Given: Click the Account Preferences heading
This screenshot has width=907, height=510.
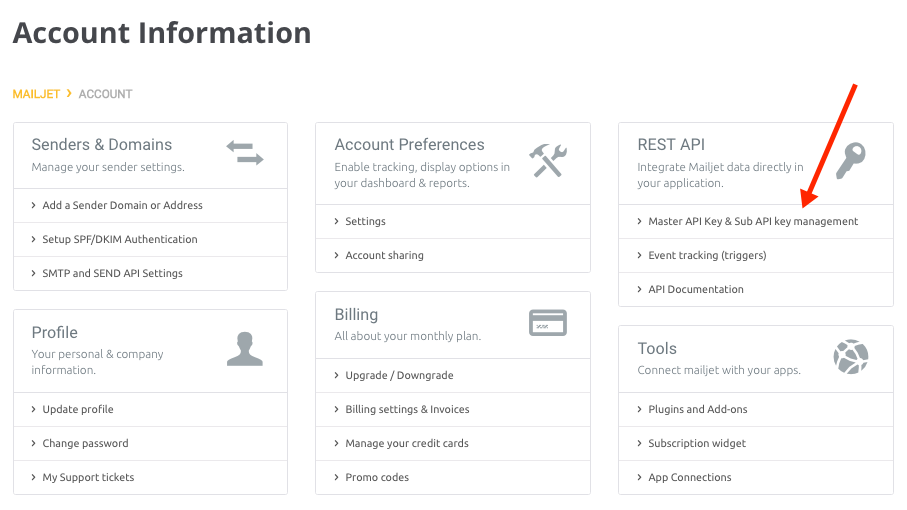Looking at the screenshot, I should 410,145.
